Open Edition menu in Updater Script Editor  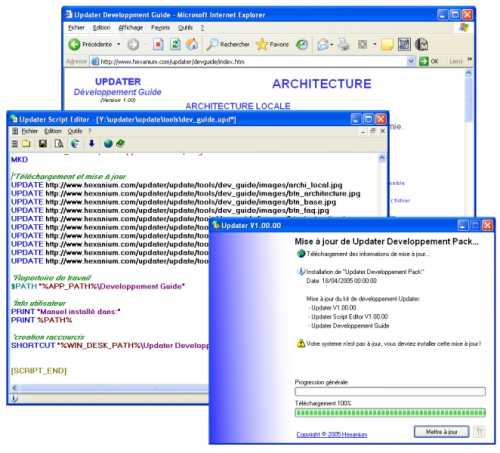pos(53,131)
